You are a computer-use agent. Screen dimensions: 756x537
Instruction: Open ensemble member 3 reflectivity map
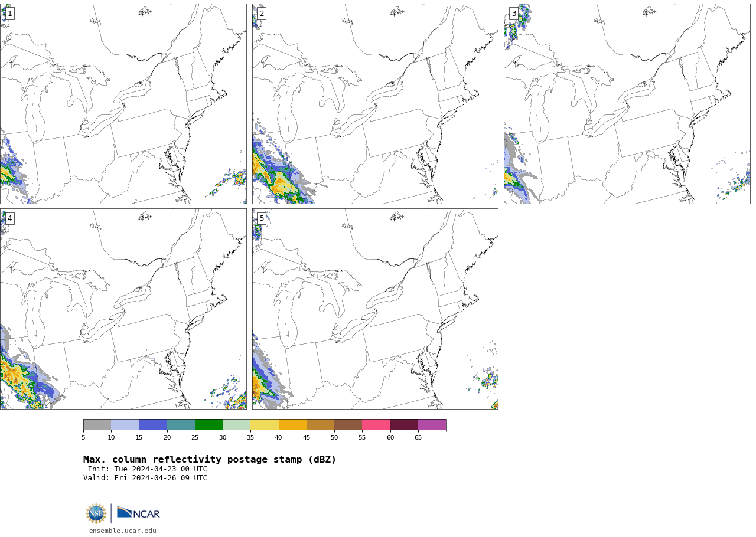click(x=627, y=104)
